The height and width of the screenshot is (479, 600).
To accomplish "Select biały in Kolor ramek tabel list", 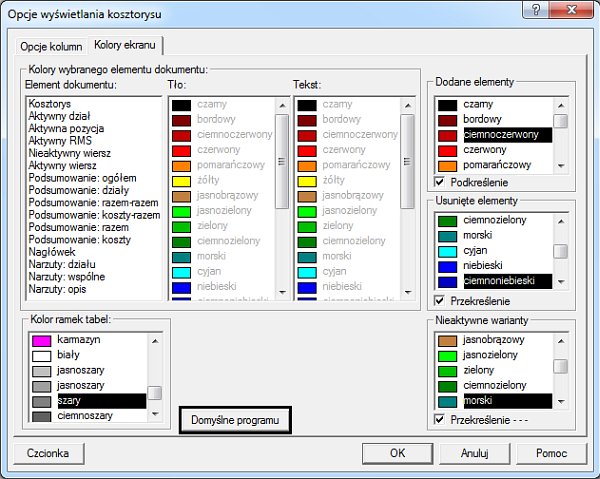I will [72, 355].
